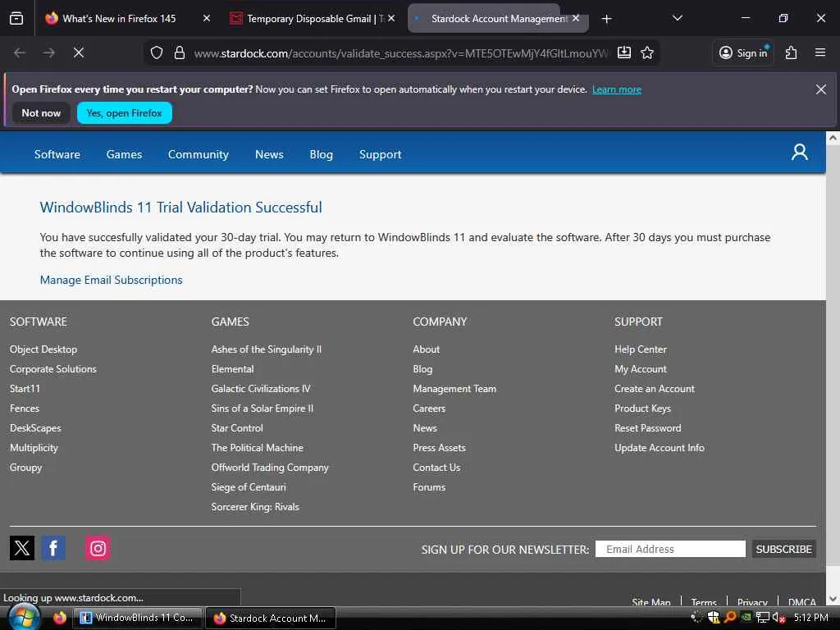Open the extensions puzzle icon
This screenshot has height=630, width=840.
point(792,52)
